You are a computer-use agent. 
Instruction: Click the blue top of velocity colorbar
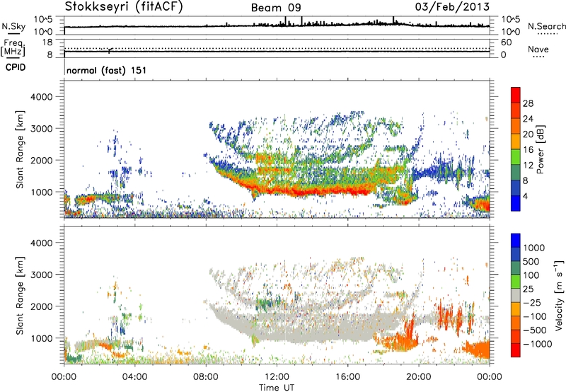516,241
